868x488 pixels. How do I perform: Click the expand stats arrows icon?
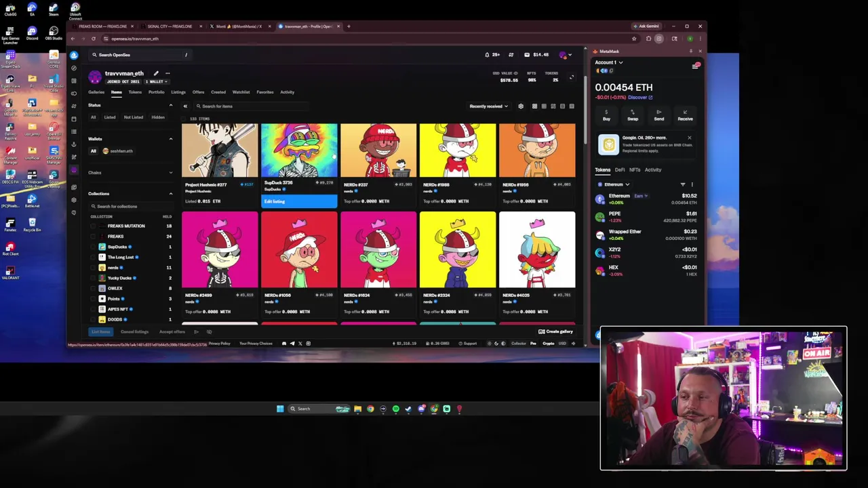pyautogui.click(x=572, y=77)
